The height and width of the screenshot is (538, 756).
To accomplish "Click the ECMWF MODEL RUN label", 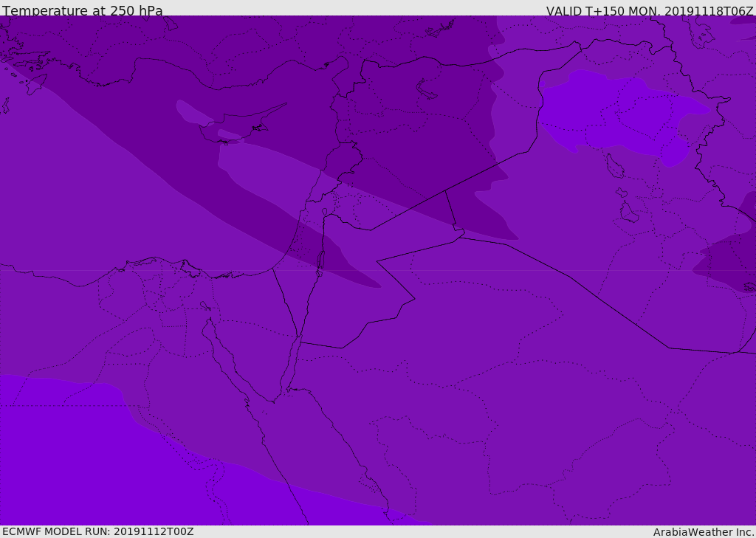I will (x=98, y=531).
